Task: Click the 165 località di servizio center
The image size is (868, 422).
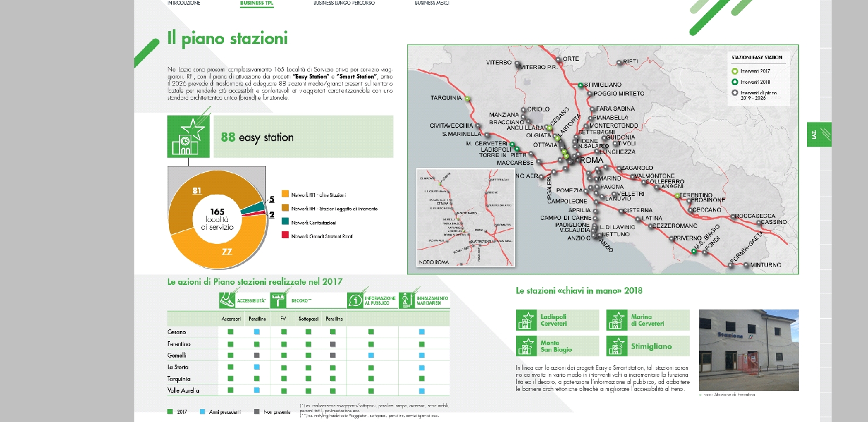Action: tap(217, 219)
